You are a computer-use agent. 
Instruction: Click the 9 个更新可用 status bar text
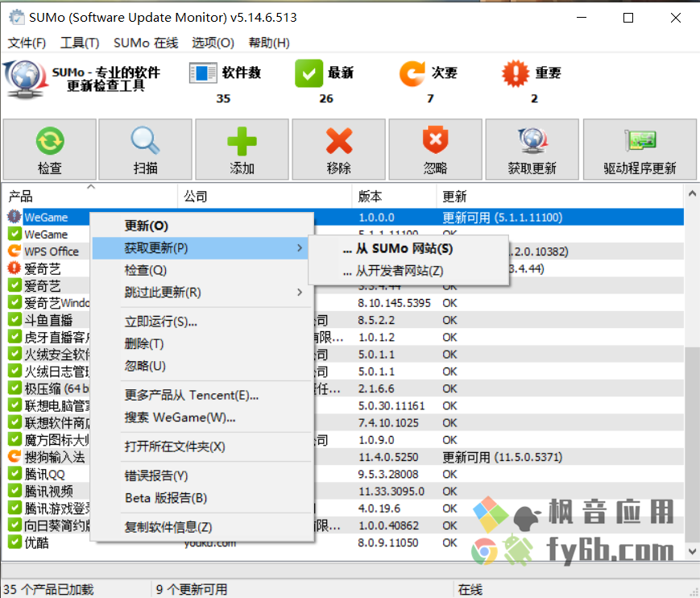[x=192, y=589]
